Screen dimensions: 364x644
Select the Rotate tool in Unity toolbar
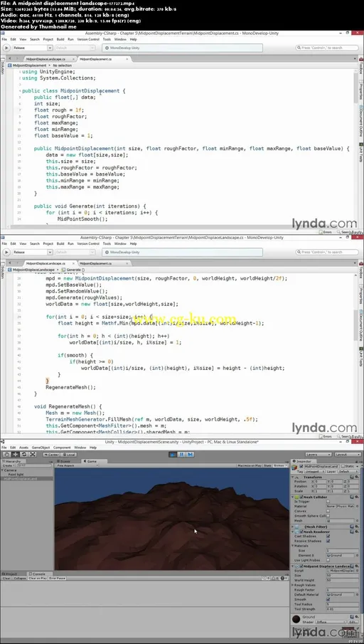24,454
